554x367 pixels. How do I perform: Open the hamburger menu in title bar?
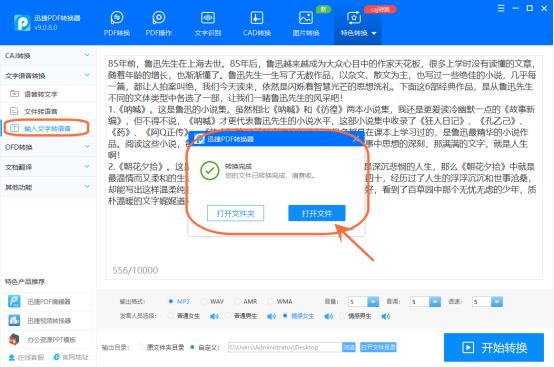501,8
